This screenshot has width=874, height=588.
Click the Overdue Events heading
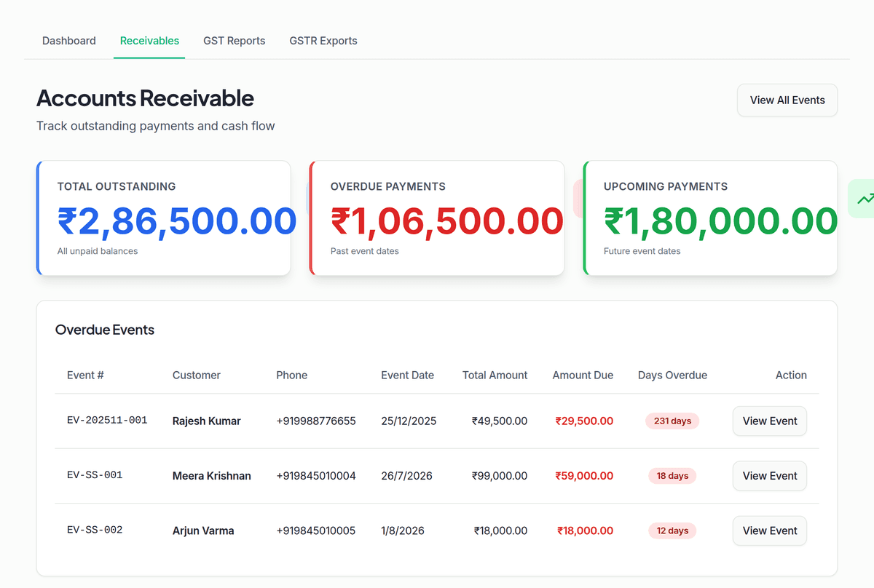coord(105,330)
